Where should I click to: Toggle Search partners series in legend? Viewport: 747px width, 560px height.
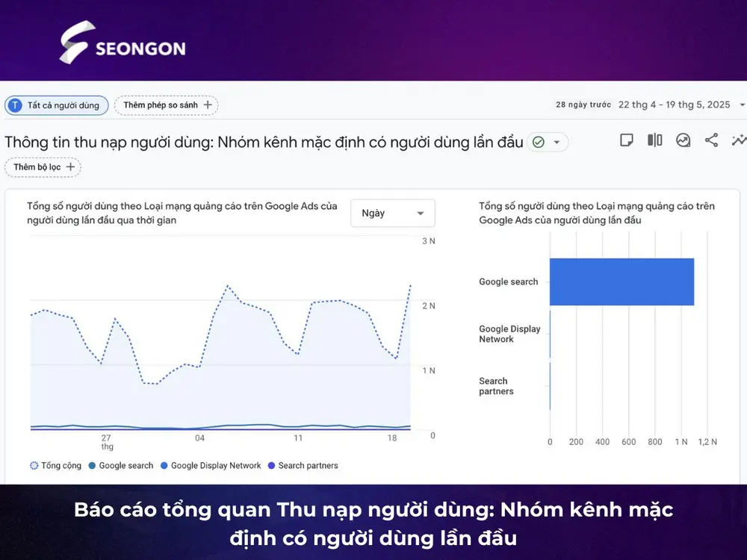303,465
